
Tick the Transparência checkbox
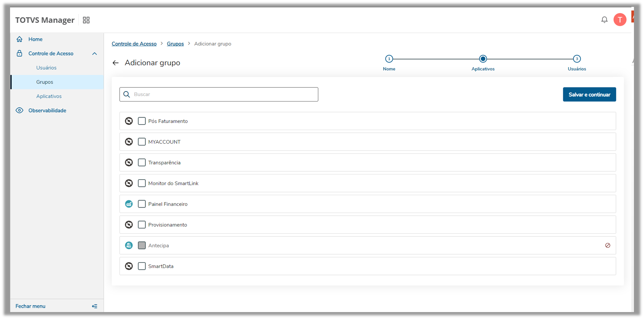click(x=142, y=163)
